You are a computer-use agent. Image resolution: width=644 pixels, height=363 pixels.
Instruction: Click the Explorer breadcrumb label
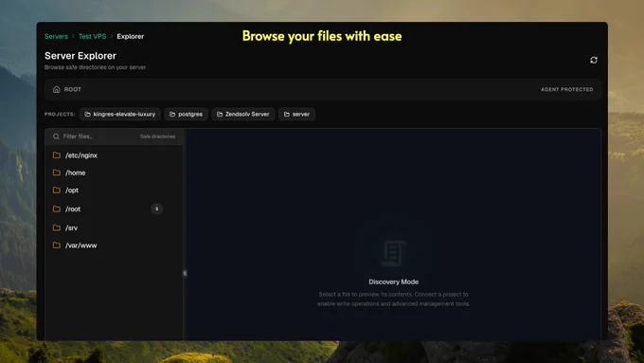(x=130, y=36)
